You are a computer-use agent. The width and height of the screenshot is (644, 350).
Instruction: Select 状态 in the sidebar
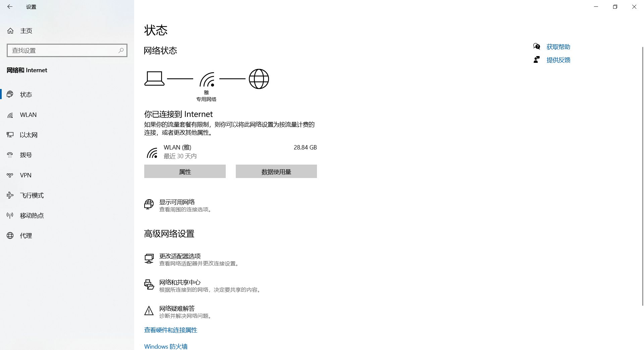26,94
